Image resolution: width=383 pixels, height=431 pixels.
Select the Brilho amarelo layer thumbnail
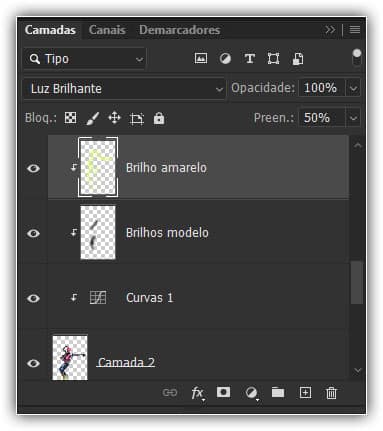[x=98, y=167]
